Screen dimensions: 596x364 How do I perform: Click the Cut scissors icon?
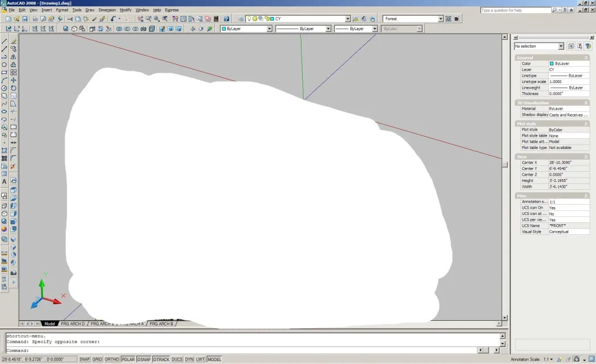70,19
